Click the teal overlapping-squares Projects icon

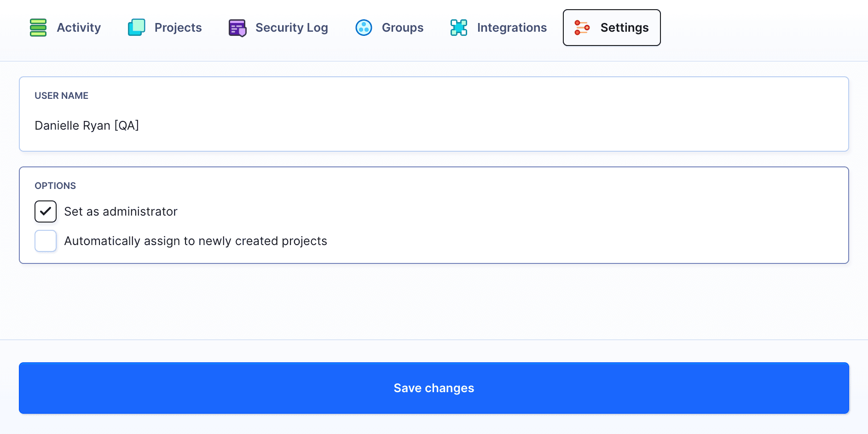[137, 28]
